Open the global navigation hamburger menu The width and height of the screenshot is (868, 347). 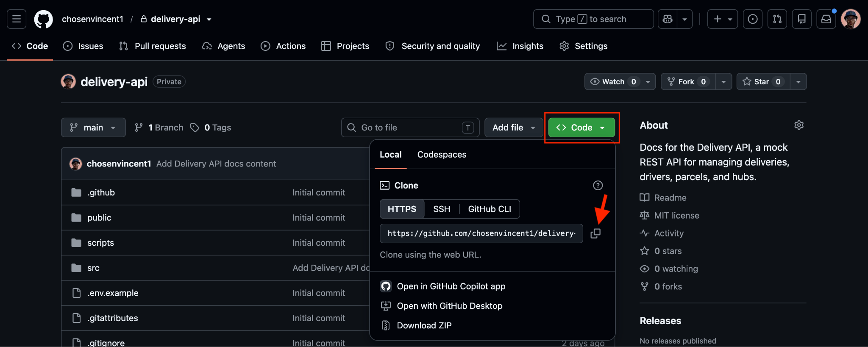pos(17,19)
